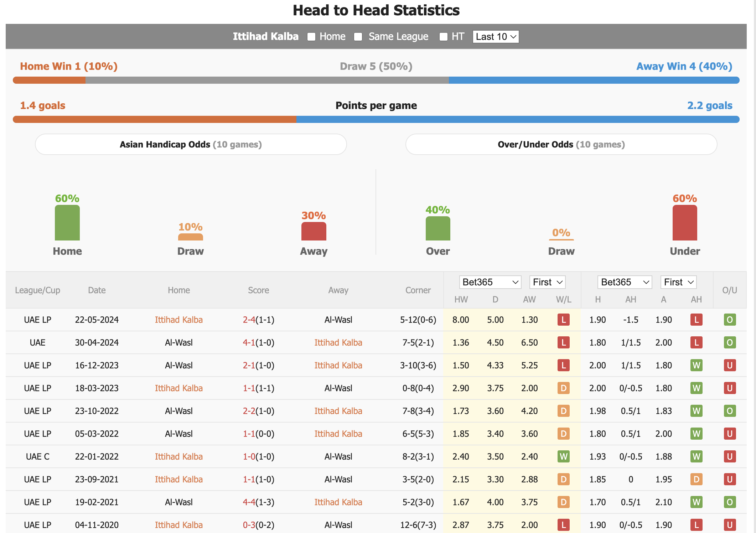Open the second Bet365 dropdown for handicap
756x533 pixels.
click(x=625, y=282)
